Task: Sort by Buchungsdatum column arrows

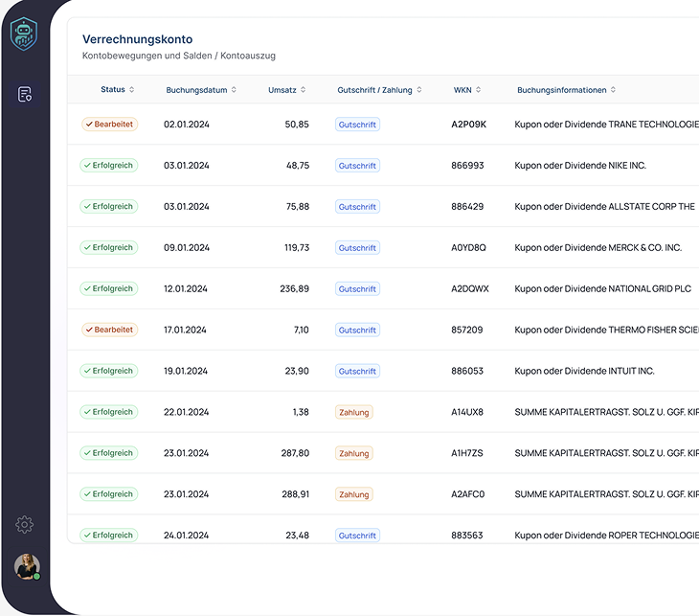Action: (x=234, y=90)
